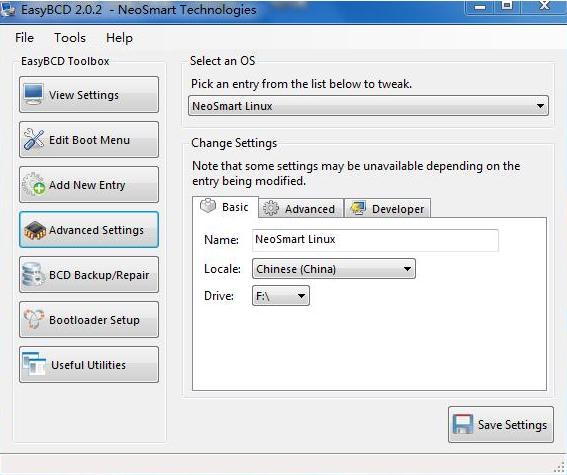Image resolution: width=567 pixels, height=475 pixels.
Task: Open Bootloader Setup text label
Action: tap(94, 320)
